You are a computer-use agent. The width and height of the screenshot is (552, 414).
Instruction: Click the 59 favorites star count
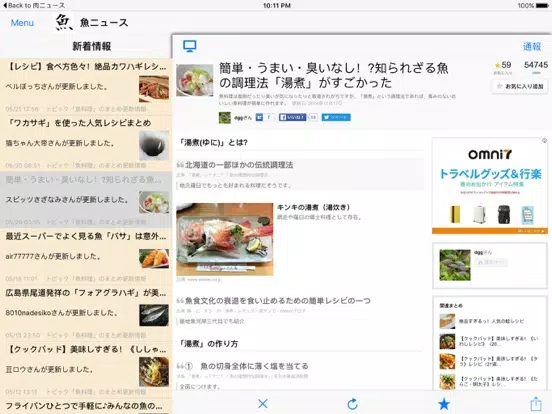click(503, 65)
